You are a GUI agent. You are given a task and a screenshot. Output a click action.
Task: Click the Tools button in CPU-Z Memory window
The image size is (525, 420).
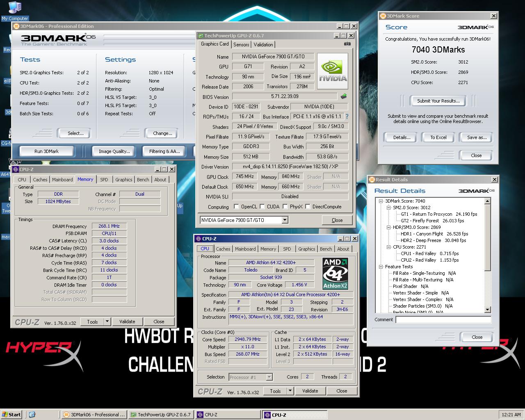click(x=93, y=322)
